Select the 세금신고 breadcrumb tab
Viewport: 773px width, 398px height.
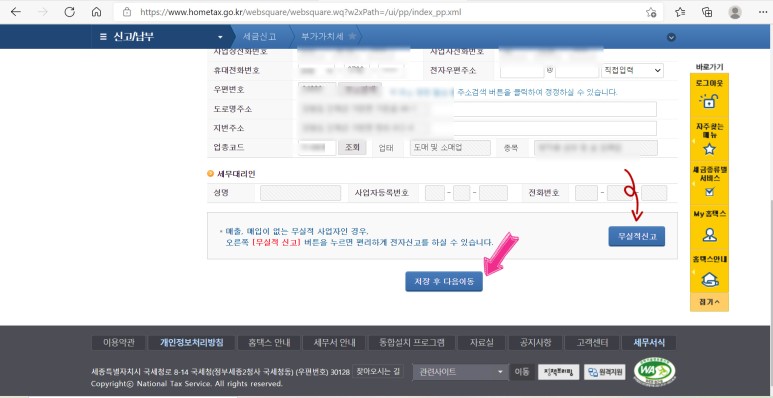259,36
